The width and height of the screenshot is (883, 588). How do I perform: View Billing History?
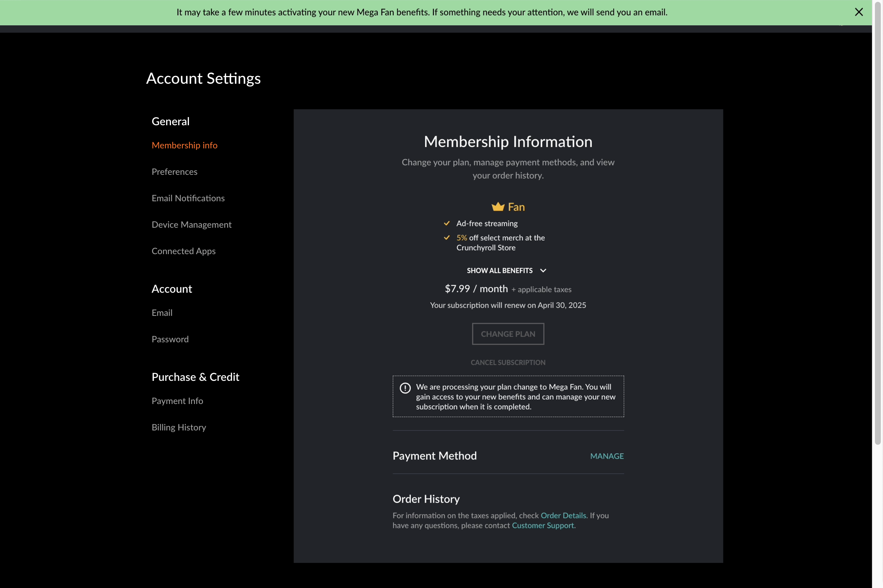[179, 427]
